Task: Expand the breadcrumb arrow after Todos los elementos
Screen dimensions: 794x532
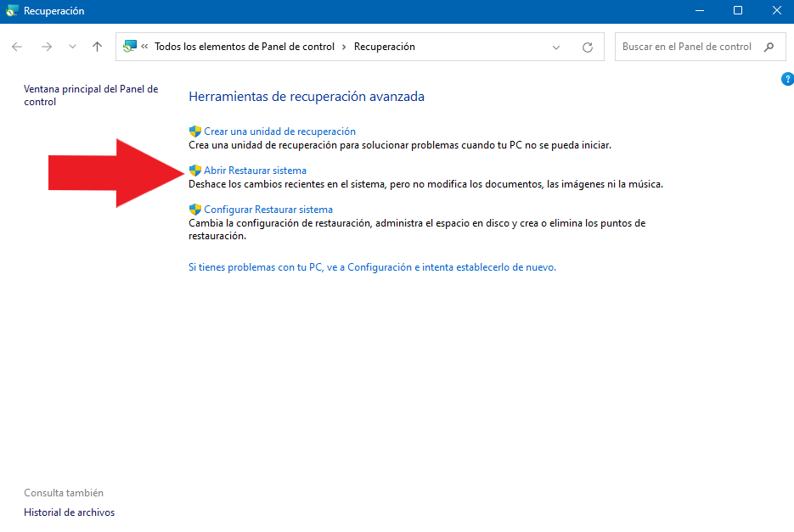Action: coord(344,47)
